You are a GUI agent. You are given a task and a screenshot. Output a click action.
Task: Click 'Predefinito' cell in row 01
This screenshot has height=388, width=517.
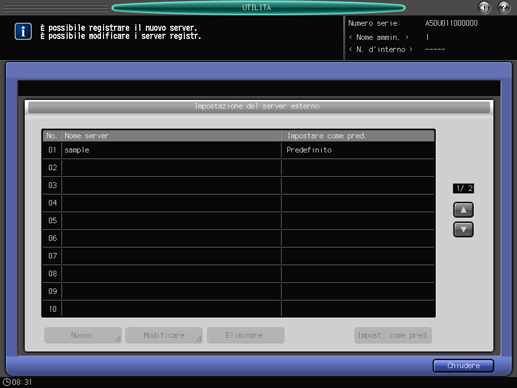click(x=358, y=150)
